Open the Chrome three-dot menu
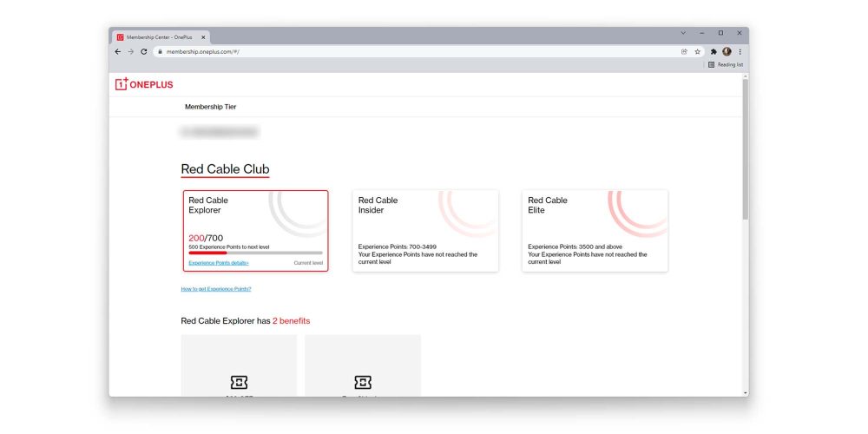868x434 pixels. (740, 52)
